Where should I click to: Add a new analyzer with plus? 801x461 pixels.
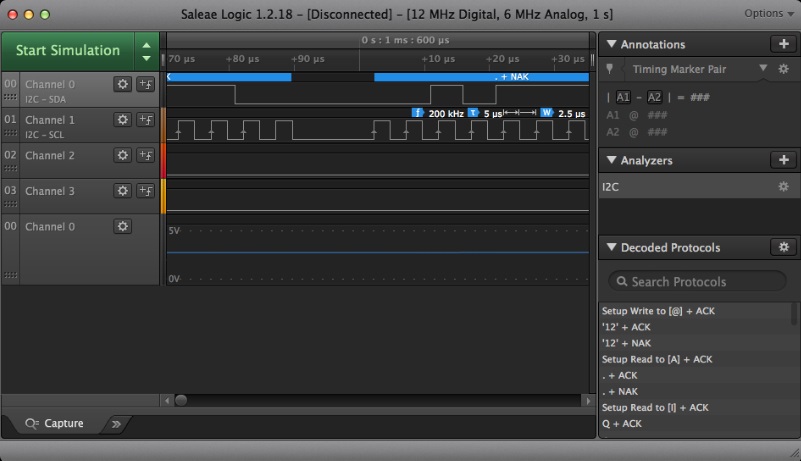783,160
